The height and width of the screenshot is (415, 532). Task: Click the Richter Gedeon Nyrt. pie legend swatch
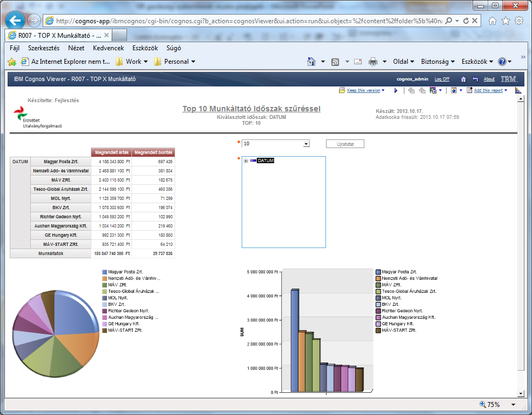click(x=105, y=311)
